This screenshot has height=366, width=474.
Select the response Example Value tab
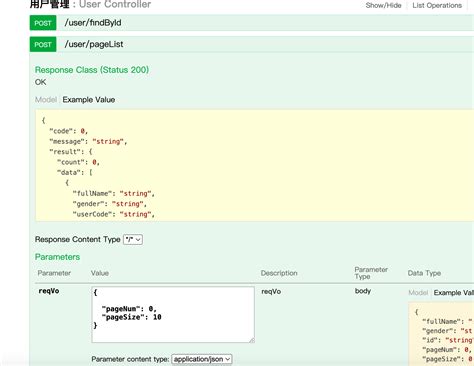89,100
